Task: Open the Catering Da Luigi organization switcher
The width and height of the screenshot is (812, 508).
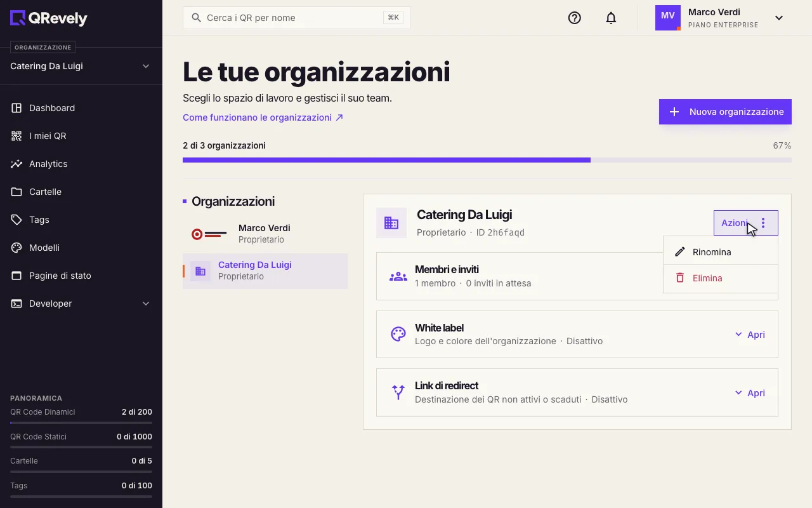Action: [x=81, y=66]
